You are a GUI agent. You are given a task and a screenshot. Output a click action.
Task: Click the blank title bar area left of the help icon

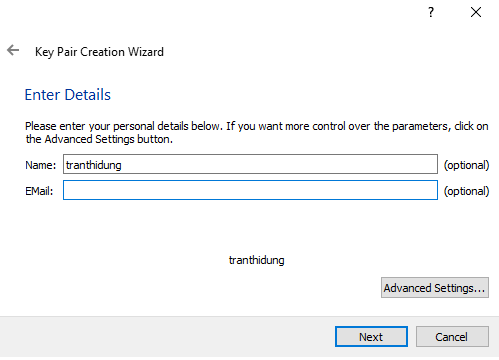click(x=213, y=12)
